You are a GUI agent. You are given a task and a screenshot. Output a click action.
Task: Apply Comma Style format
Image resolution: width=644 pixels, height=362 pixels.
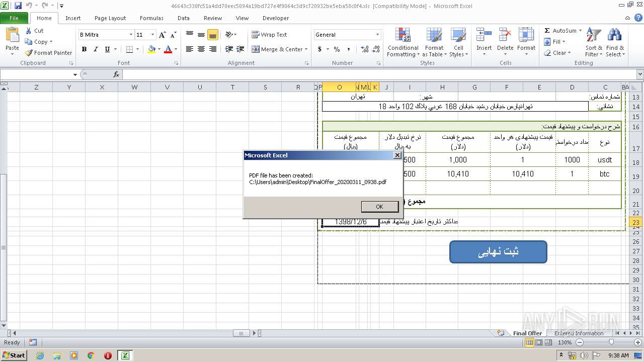[x=349, y=49]
